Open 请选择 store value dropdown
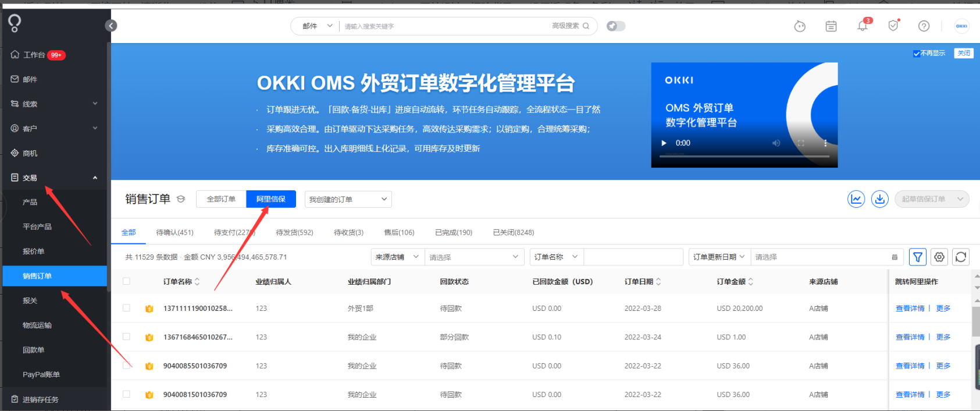The height and width of the screenshot is (411, 980). tap(474, 257)
